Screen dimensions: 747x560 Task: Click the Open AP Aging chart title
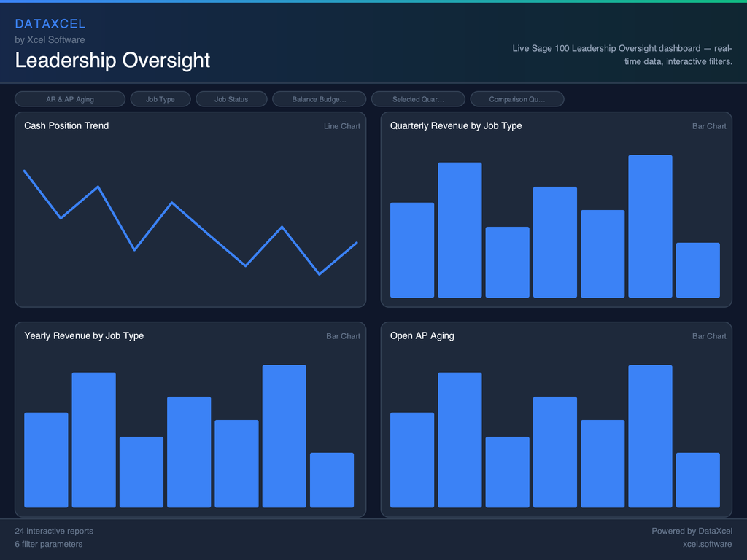pos(422,335)
